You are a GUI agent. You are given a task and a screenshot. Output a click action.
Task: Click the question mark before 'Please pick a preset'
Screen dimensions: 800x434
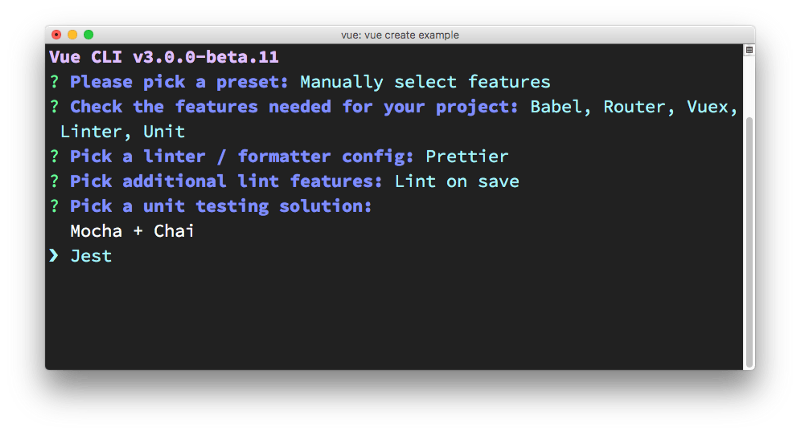(x=55, y=82)
